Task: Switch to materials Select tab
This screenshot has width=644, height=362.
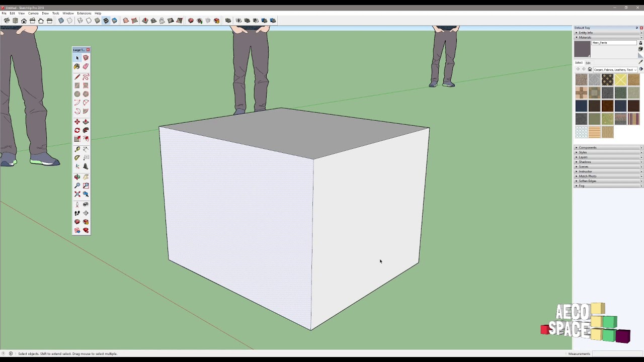Action: click(x=579, y=63)
